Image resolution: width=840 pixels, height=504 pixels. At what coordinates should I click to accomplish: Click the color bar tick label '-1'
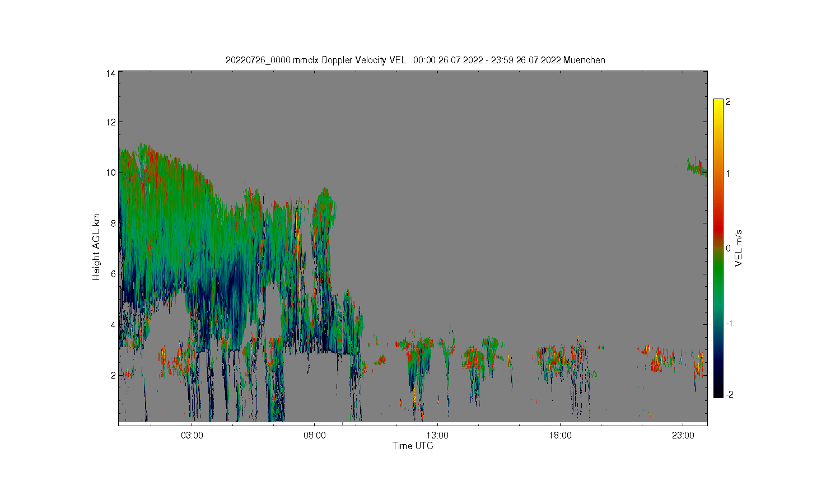pos(729,323)
